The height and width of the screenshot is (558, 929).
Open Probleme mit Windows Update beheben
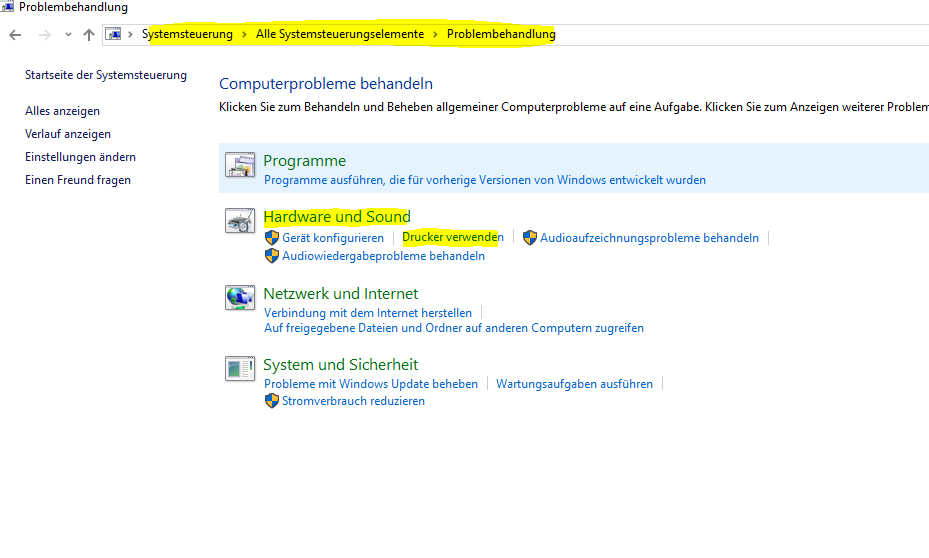tap(371, 384)
